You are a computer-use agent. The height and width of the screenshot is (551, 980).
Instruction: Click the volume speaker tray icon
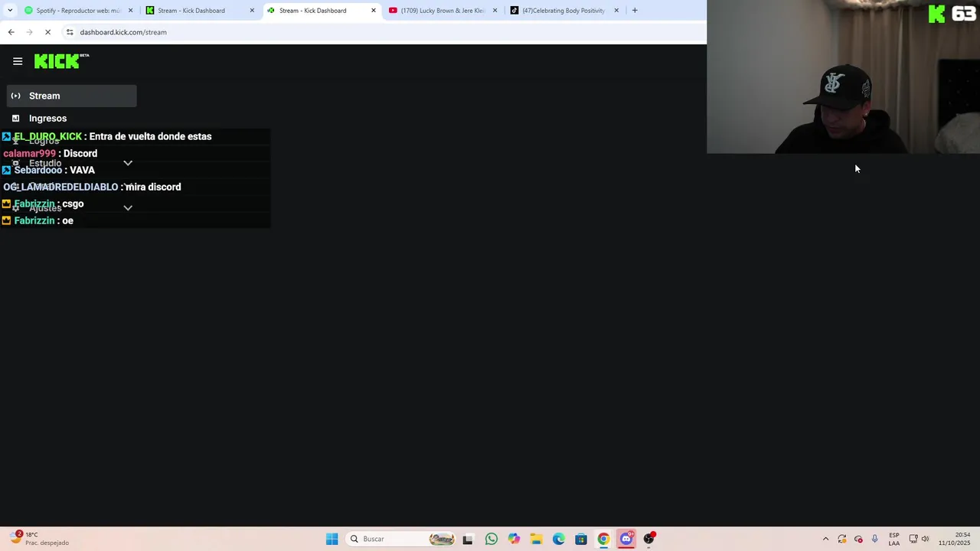[925, 539]
